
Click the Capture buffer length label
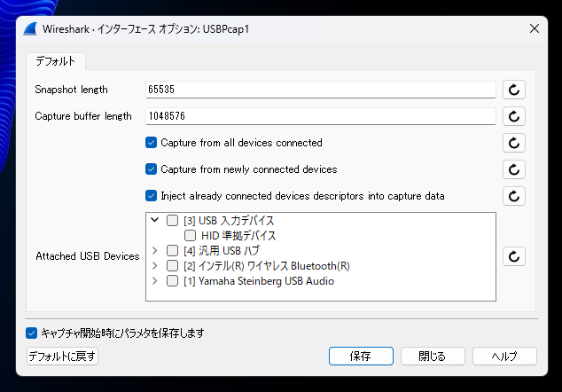(83, 116)
